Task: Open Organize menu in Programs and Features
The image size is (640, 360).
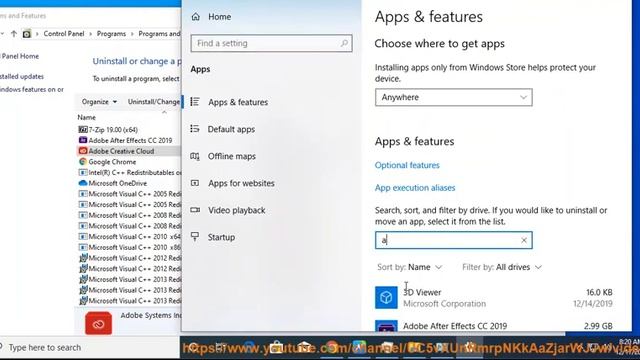Action: (x=99, y=102)
